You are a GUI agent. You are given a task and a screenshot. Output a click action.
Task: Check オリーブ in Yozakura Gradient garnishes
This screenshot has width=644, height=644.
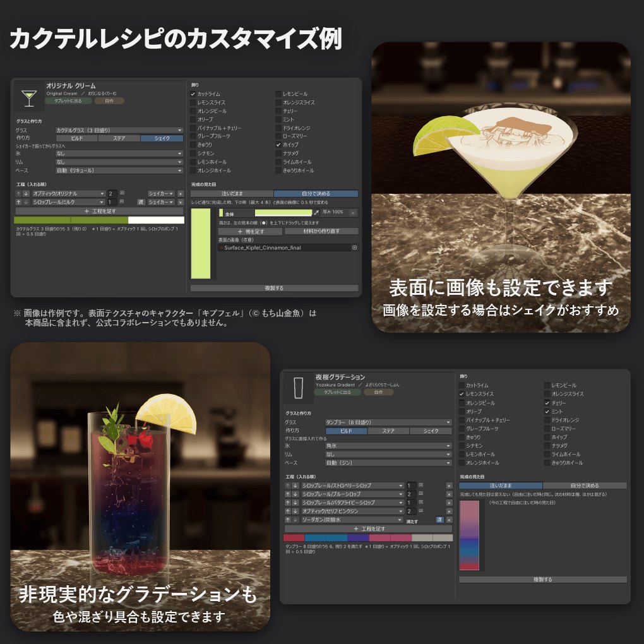(x=462, y=412)
